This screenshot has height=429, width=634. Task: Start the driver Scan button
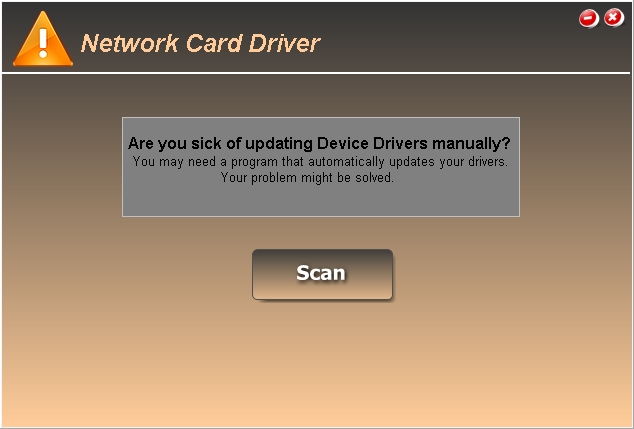pos(322,274)
